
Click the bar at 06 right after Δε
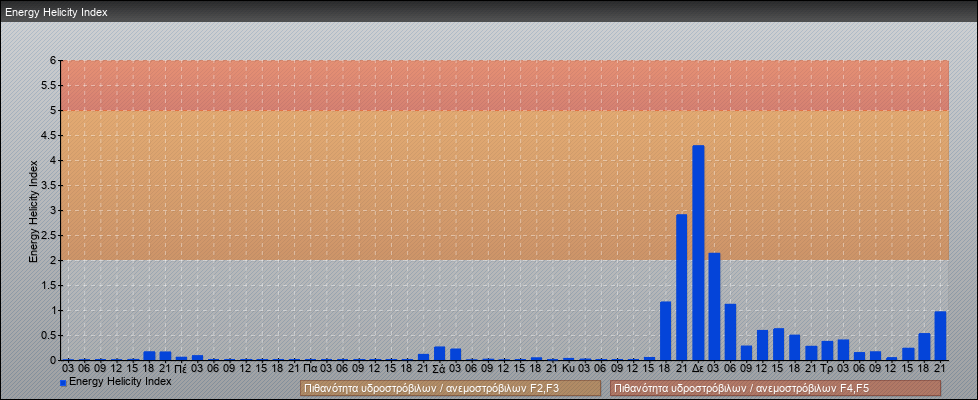(x=730, y=332)
